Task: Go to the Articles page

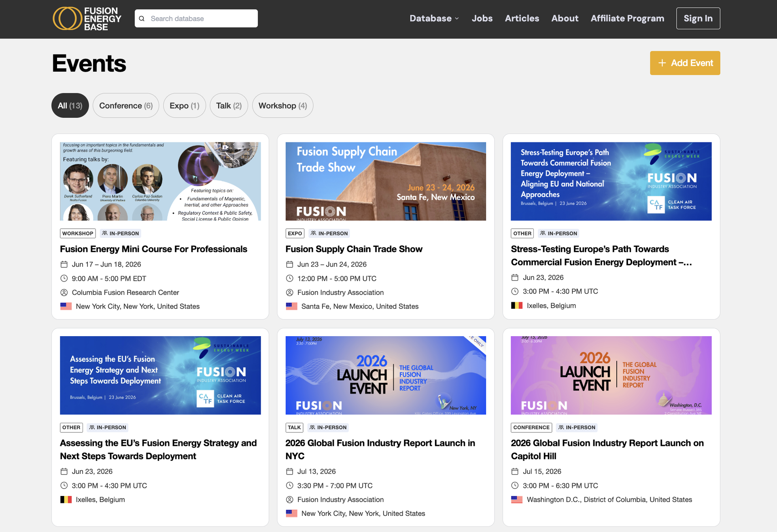Action: [x=522, y=19]
